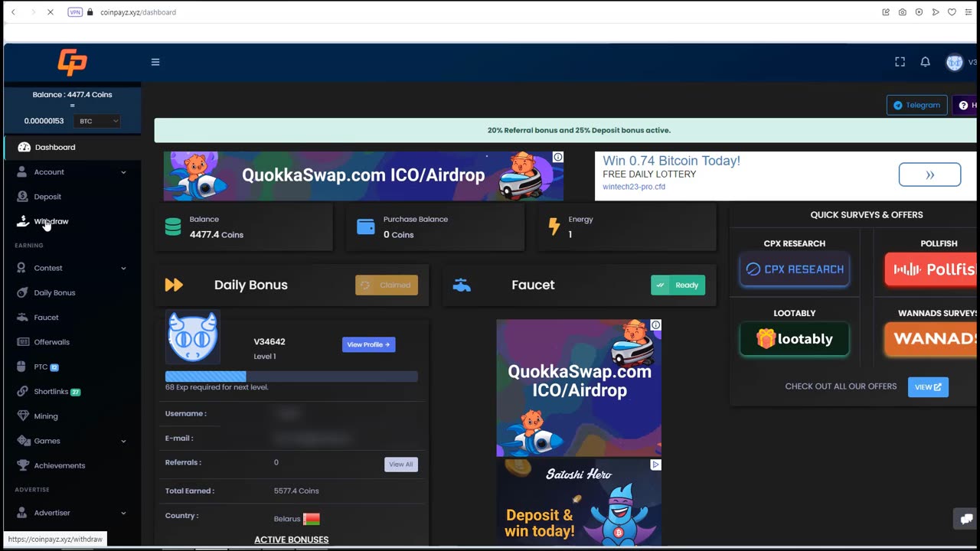Open the Wannads surveys offerwall

(930, 339)
